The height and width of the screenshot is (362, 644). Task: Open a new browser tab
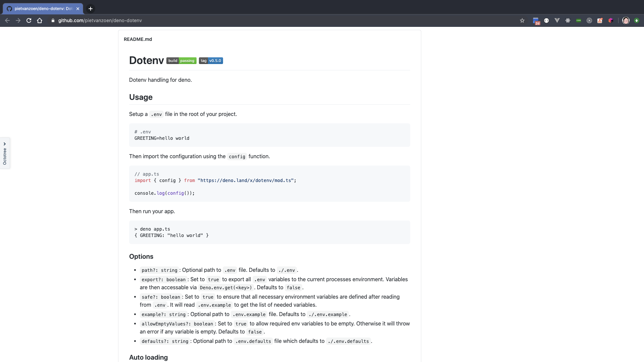[91, 9]
